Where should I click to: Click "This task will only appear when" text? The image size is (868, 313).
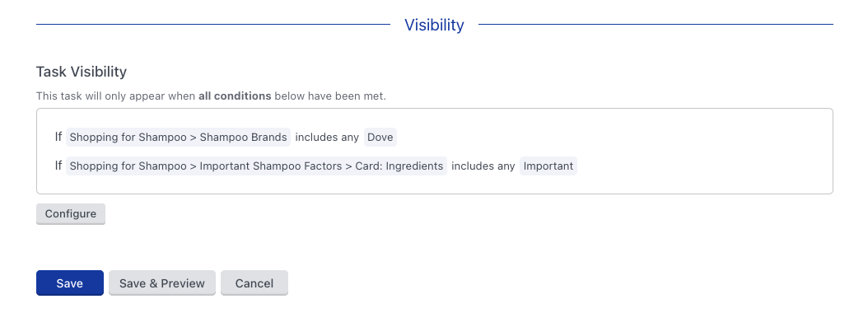coord(115,96)
